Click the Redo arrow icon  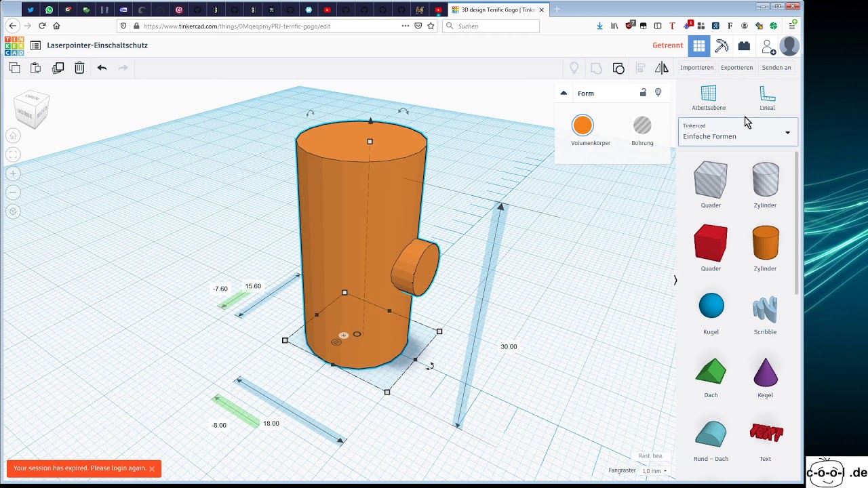click(123, 68)
